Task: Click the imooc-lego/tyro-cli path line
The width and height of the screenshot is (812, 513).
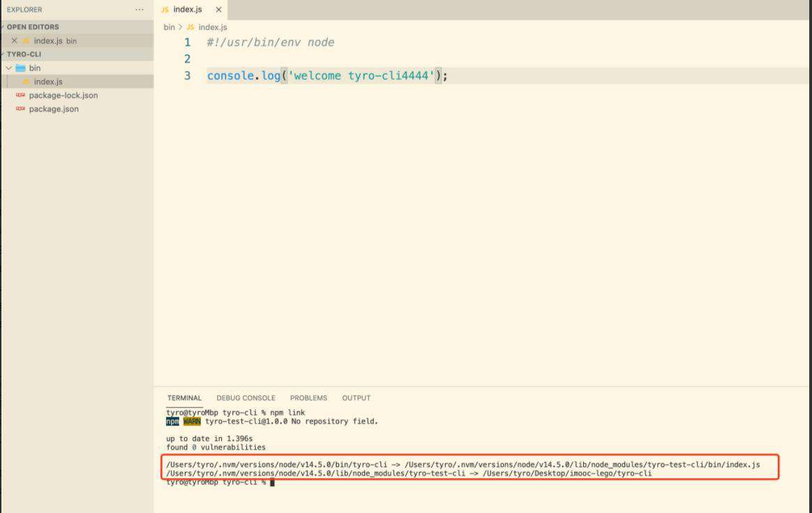Action: (409, 473)
